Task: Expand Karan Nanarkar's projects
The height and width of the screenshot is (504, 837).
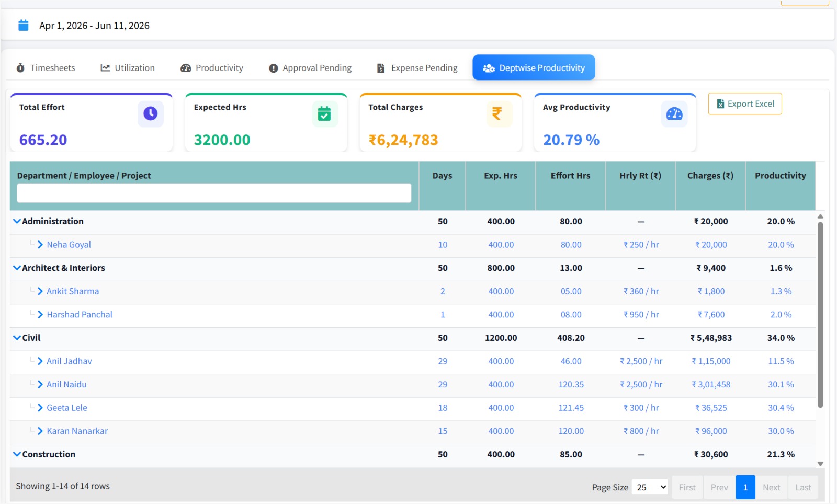Action: [x=40, y=431]
